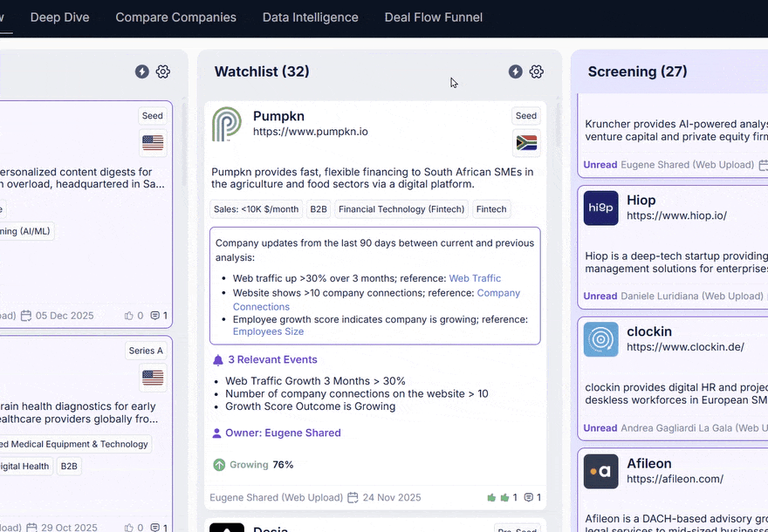Click the left column's lightning bolt icon

pyautogui.click(x=142, y=72)
